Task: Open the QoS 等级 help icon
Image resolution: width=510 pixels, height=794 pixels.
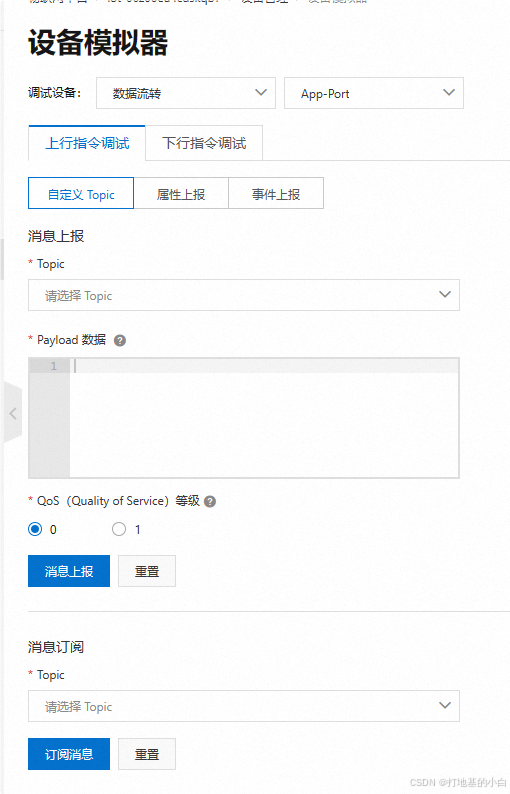Action: (x=210, y=501)
